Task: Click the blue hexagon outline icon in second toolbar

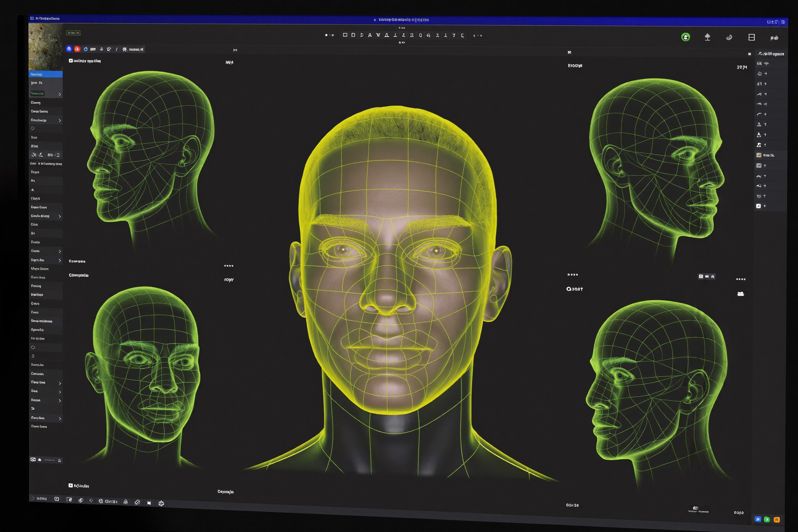Action: [x=85, y=49]
